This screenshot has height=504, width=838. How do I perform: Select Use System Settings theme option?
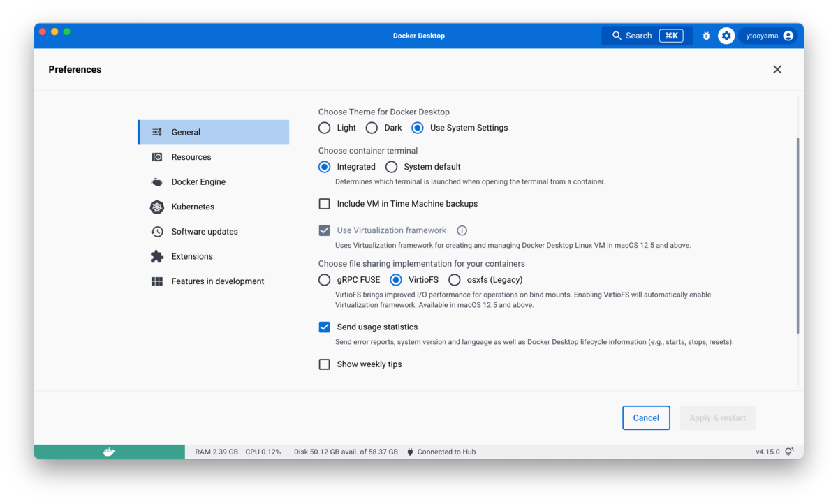click(x=418, y=128)
